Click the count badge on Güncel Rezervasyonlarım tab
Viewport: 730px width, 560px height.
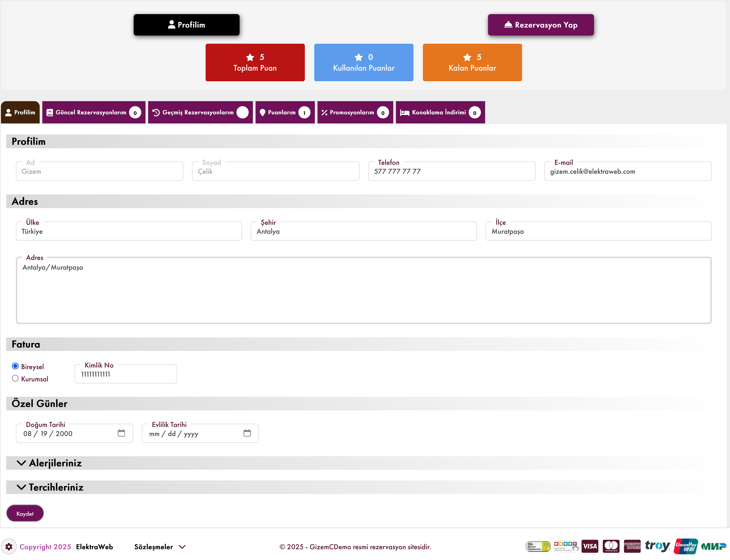click(x=135, y=112)
